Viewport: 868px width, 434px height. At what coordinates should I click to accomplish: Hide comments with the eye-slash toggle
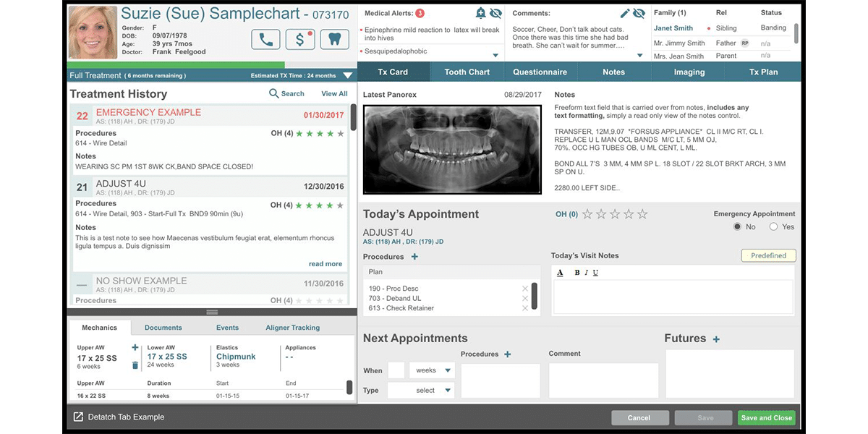click(639, 13)
